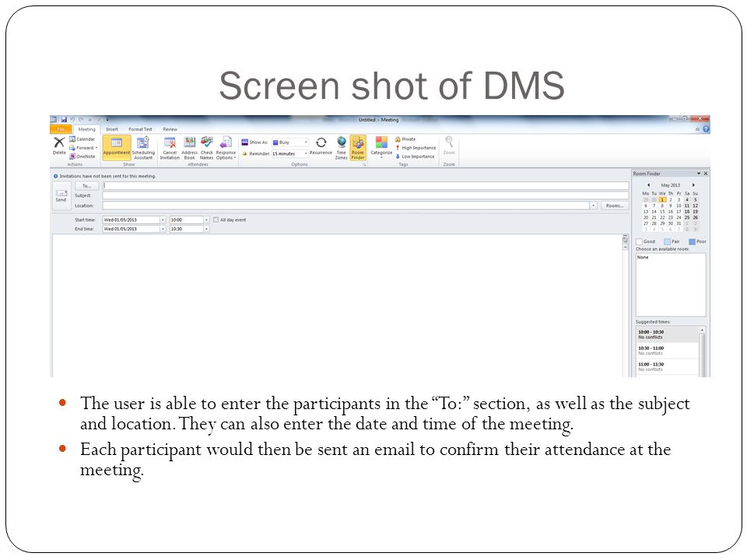Click the Save icon in title bar

[x=64, y=120]
